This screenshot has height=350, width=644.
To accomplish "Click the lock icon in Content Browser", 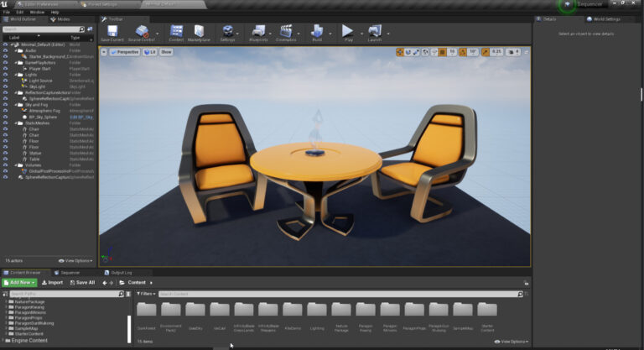I will (526, 283).
